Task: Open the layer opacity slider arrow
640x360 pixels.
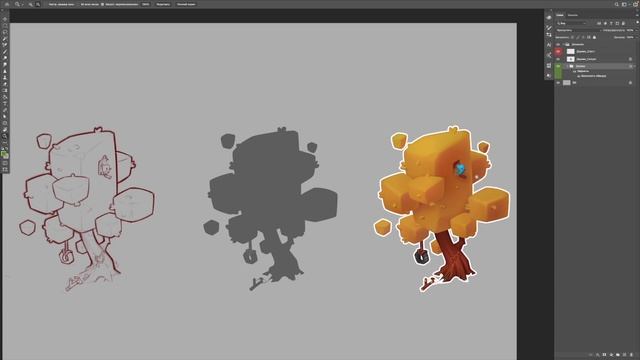Action: click(637, 30)
